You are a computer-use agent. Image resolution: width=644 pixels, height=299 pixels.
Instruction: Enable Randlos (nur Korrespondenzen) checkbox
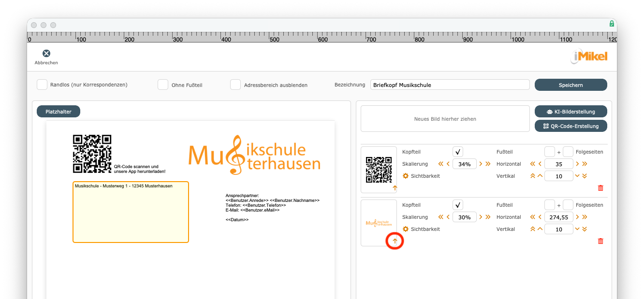tap(42, 85)
